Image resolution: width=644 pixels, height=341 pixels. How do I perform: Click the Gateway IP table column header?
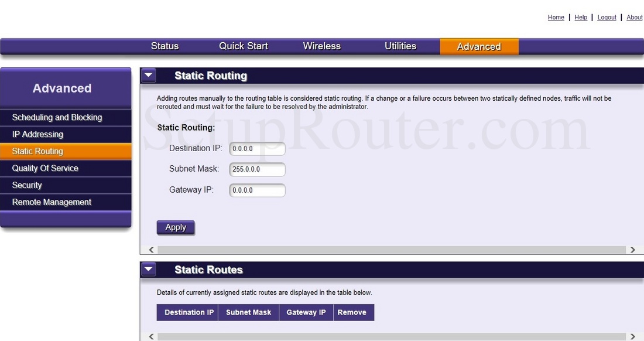(x=306, y=312)
